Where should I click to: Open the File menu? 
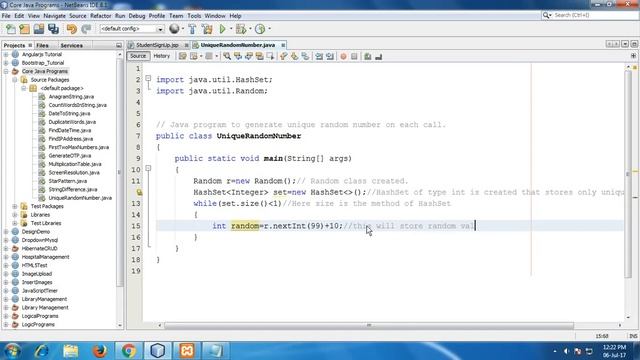[x=6, y=16]
